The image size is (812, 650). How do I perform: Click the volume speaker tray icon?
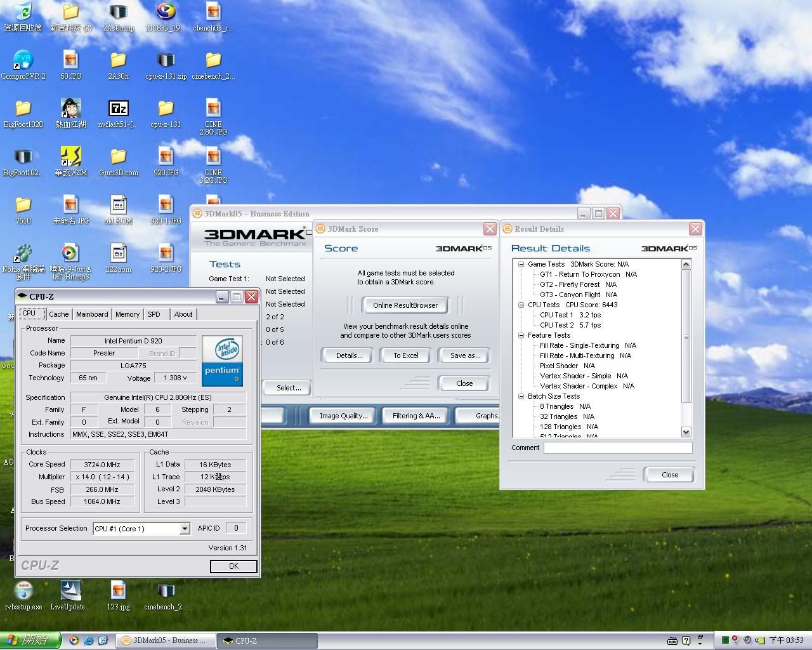748,640
